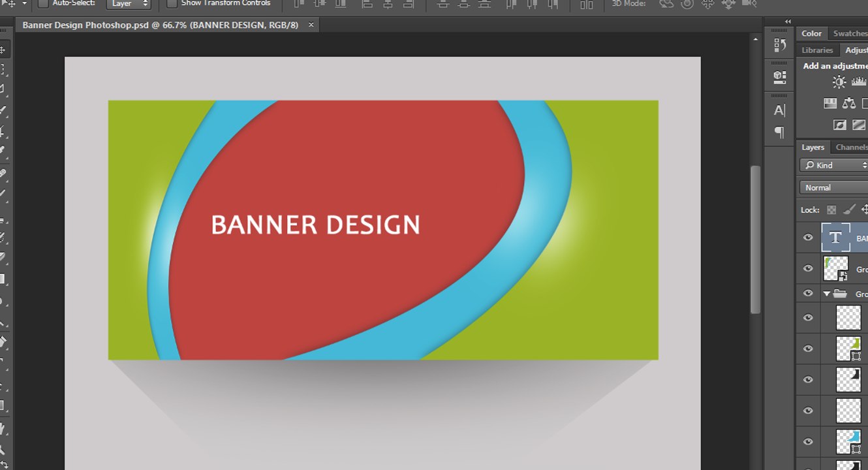Screen dimensions: 868x470
Task: Distribute right edges of layers
Action: click(552, 4)
